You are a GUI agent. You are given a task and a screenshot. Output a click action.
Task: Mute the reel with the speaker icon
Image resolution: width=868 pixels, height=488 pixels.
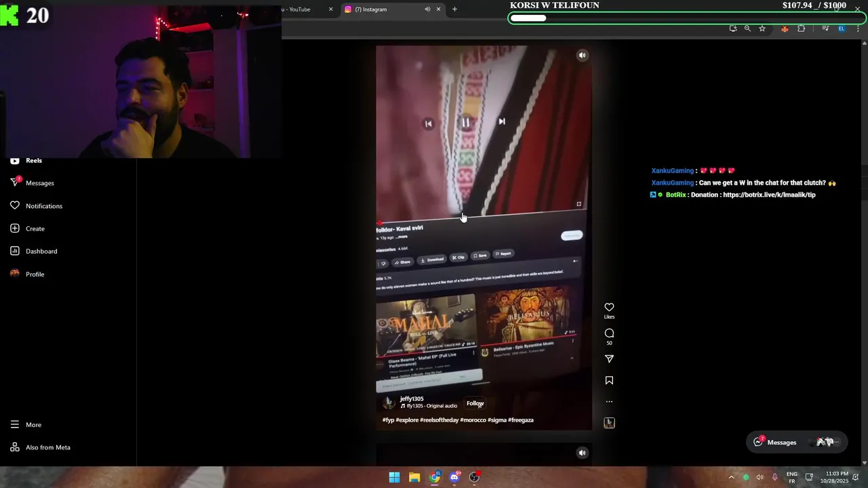[582, 56]
